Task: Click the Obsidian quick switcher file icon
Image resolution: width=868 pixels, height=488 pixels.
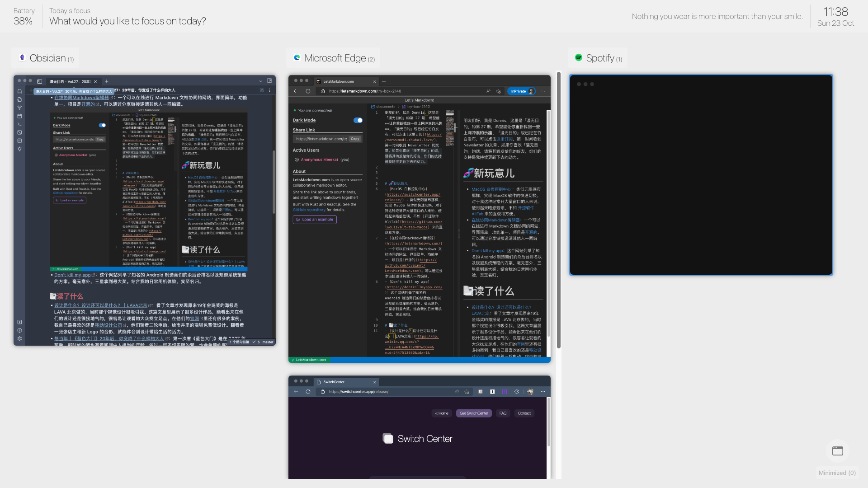Action: 19,99
